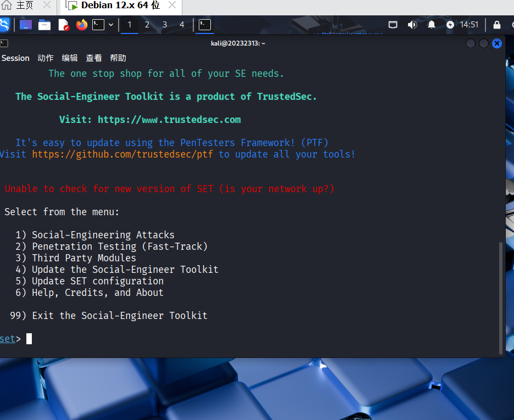Maximize the kali terminal window
Image resolution: width=514 pixels, height=420 pixels.
[x=483, y=43]
